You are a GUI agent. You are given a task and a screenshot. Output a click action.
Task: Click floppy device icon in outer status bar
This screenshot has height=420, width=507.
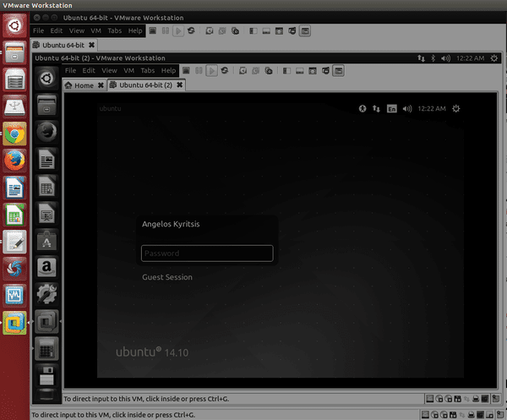pyautogui.click(x=453, y=414)
